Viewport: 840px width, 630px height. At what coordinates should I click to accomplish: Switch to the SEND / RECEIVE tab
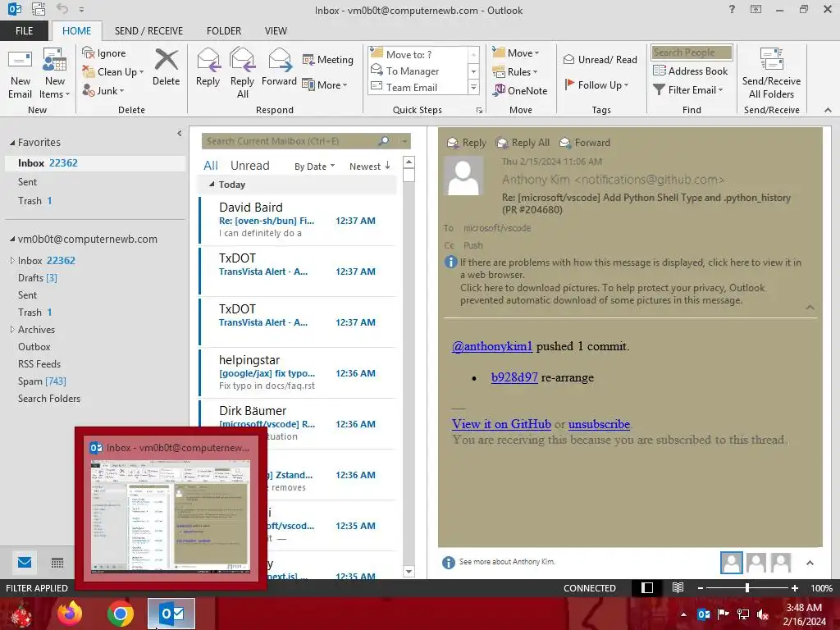tap(149, 31)
